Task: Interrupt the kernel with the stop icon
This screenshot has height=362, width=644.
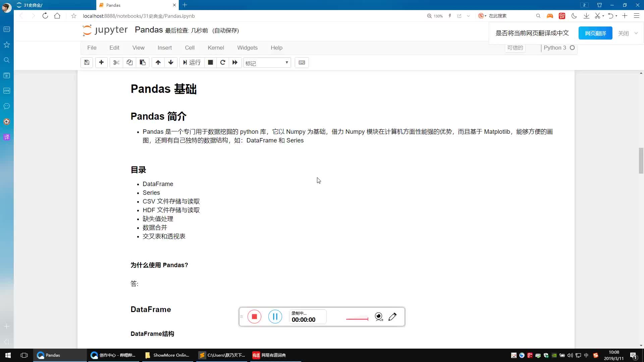Action: (210, 62)
